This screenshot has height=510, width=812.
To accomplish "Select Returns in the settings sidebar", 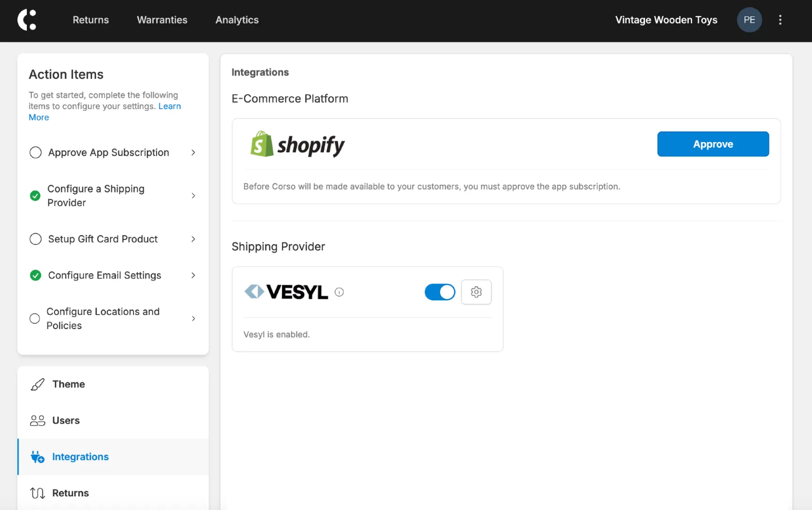I will [113, 493].
